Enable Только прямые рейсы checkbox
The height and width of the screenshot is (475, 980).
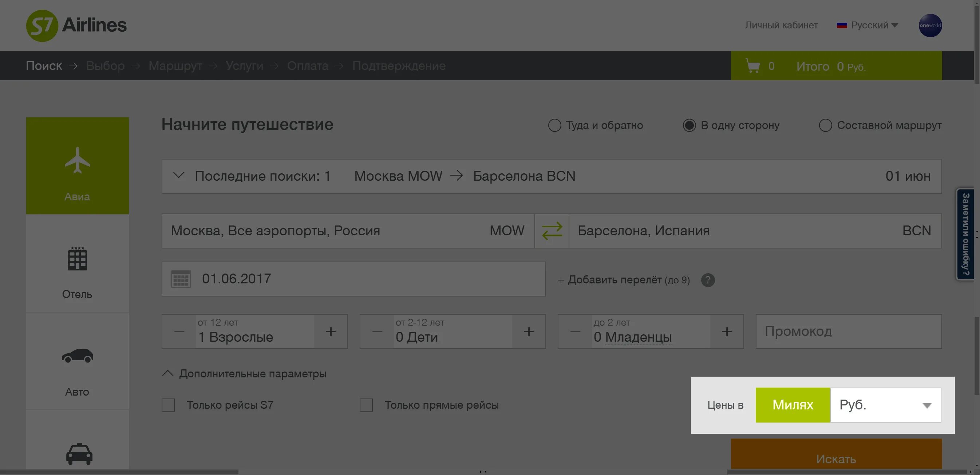(x=366, y=405)
